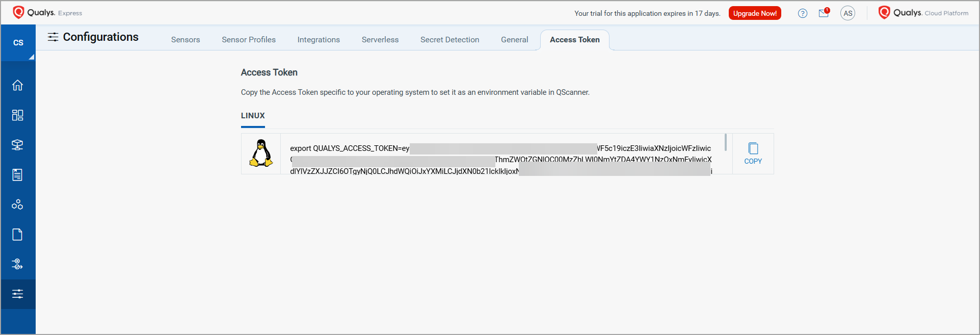The height and width of the screenshot is (335, 980).
Task: Open the Dashboard icon in sidebar
Action: coord(18,115)
